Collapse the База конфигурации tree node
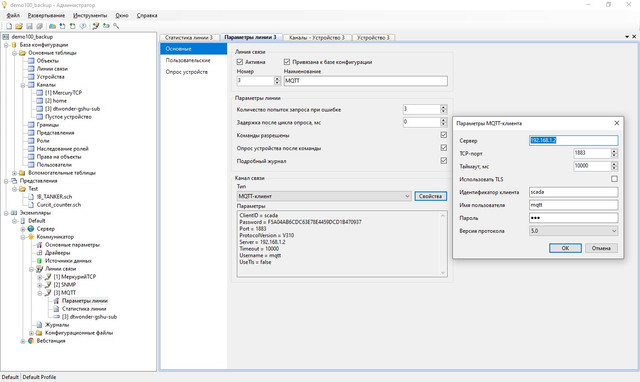Viewport: 640px width, 382px height. tap(6, 45)
